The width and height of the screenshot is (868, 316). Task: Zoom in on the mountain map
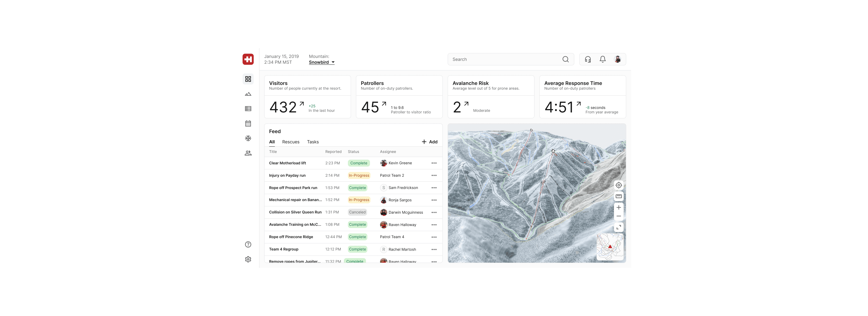coord(618,207)
